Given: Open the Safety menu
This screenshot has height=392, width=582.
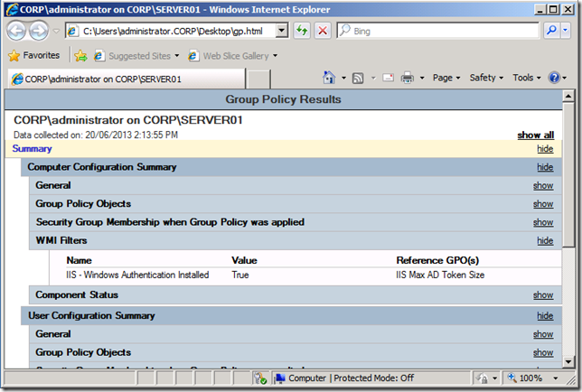Looking at the screenshot, I should click(487, 78).
